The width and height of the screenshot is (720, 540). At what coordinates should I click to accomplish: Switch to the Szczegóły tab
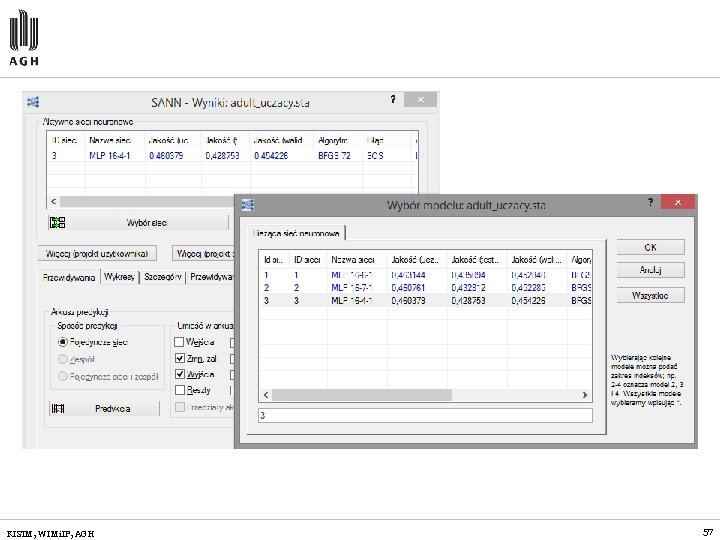coord(163,277)
